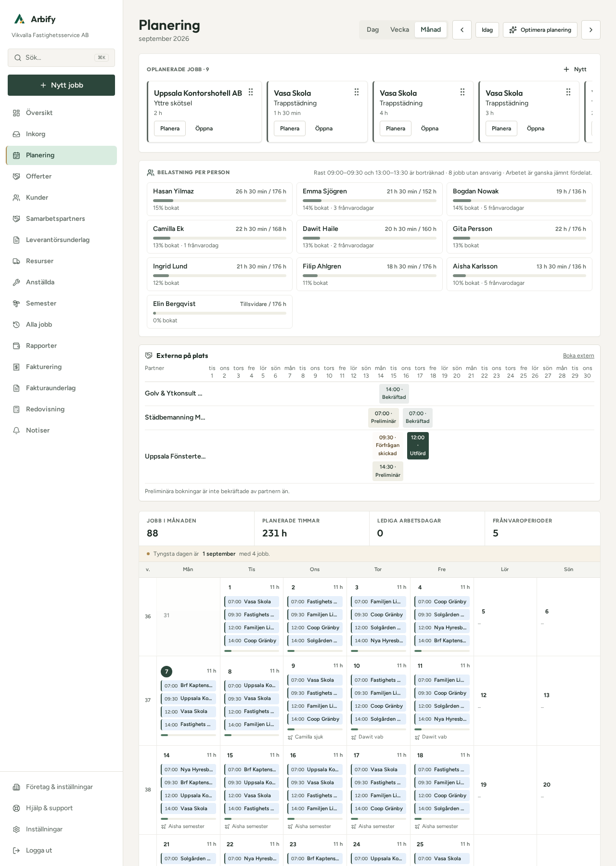Open Offerter in the sidebar
This screenshot has width=616, height=866.
(61, 176)
